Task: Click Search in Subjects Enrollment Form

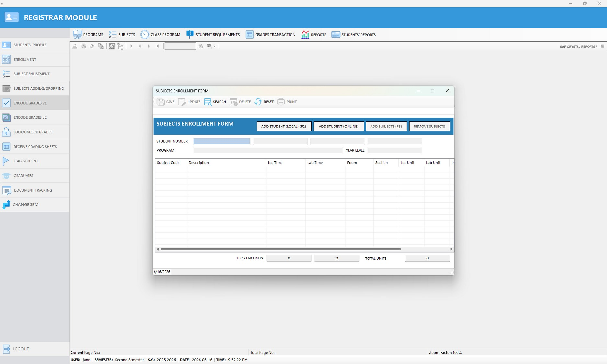Action: [215, 102]
